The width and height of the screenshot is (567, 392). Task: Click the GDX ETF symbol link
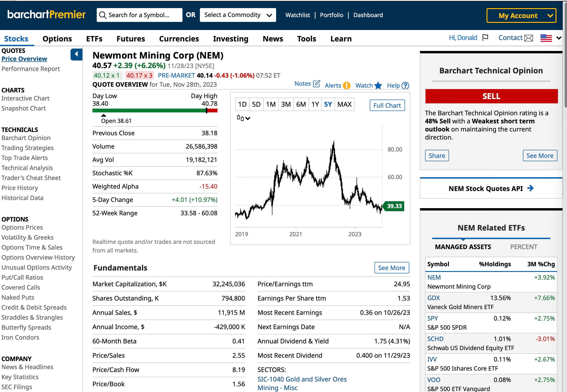click(x=433, y=298)
